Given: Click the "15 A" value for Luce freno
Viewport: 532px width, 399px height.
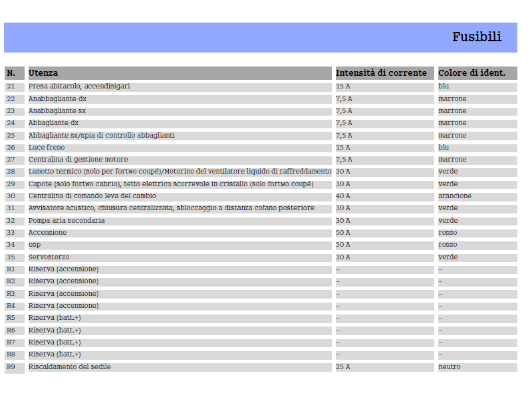Looking at the screenshot, I should [x=343, y=147].
